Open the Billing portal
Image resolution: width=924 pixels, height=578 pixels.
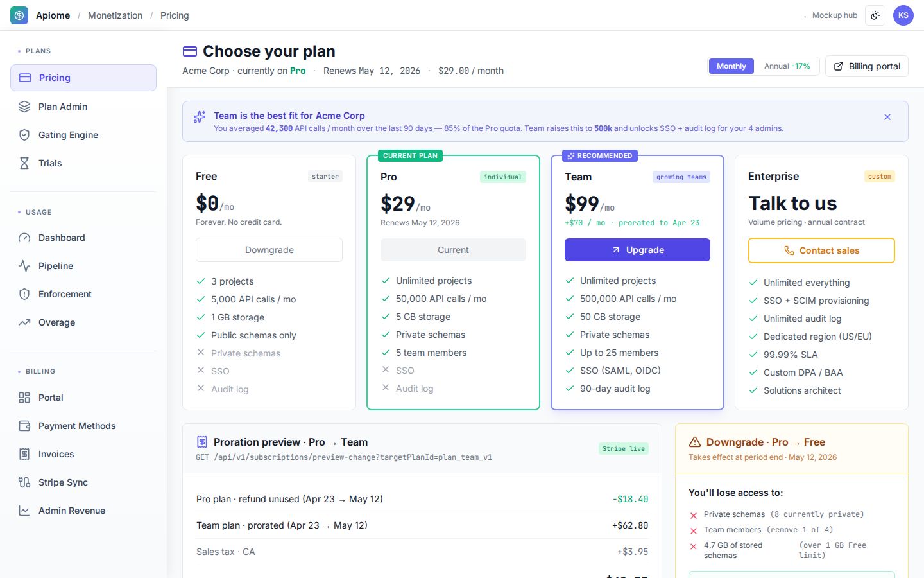click(867, 66)
